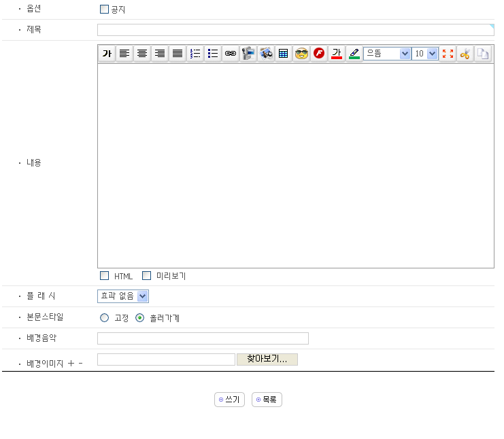Open text color picker (red underlined 가)
Viewport: 504px width, 439px height.
pos(337,53)
